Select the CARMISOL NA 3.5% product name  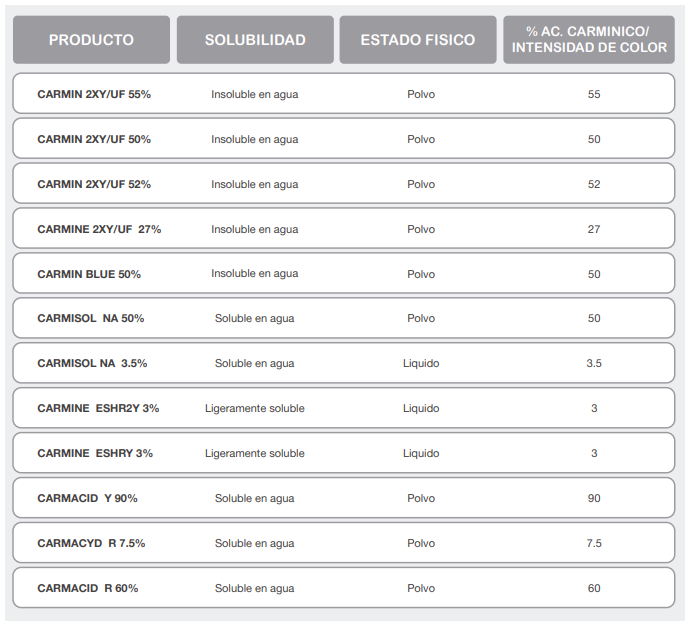point(91,363)
